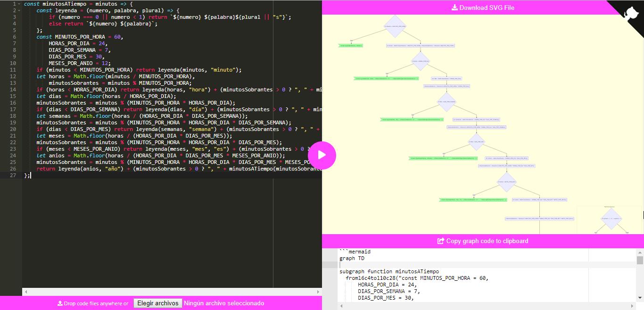Image resolution: width=644 pixels, height=310 pixels.
Task: Click 'DIAS_POR_SEMANA = 7' in the code editor
Action: coord(80,50)
